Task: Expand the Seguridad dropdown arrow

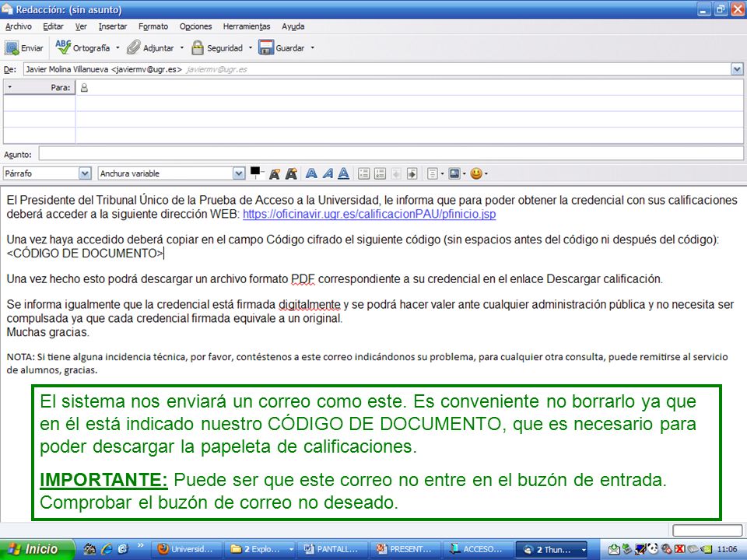Action: [251, 48]
